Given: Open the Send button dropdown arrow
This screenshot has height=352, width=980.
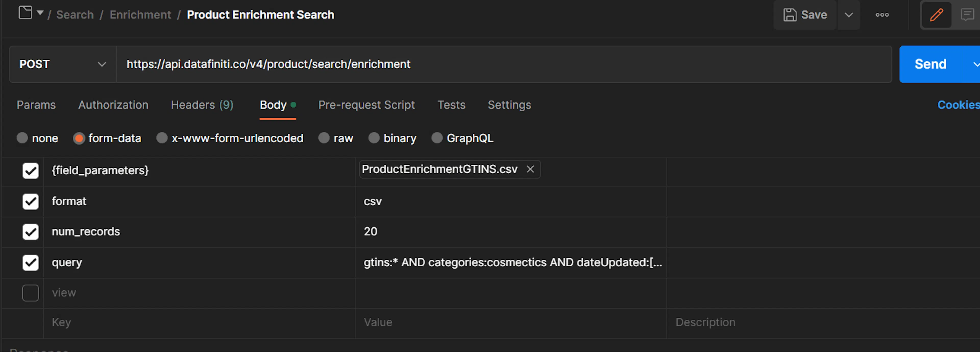Looking at the screenshot, I should click(x=976, y=64).
